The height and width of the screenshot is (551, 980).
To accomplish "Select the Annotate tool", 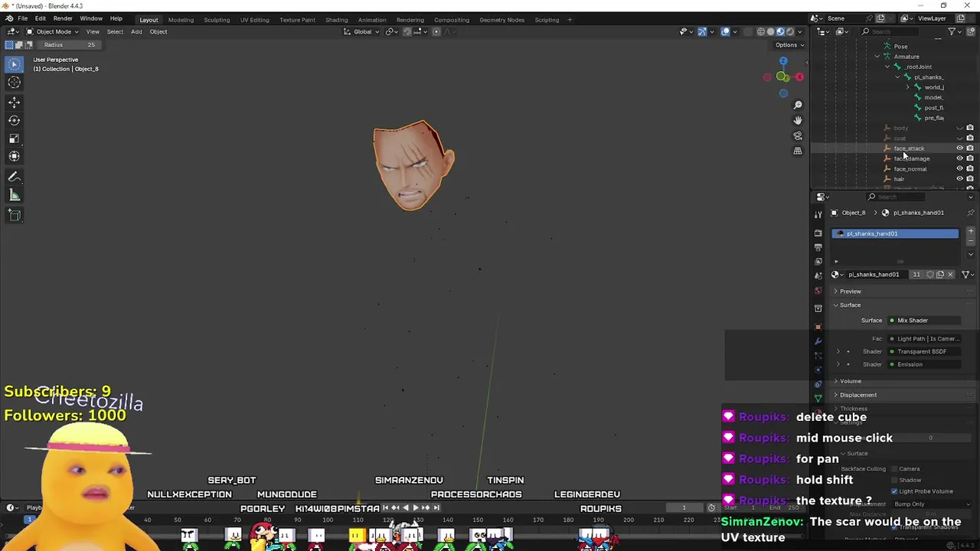I will click(14, 177).
